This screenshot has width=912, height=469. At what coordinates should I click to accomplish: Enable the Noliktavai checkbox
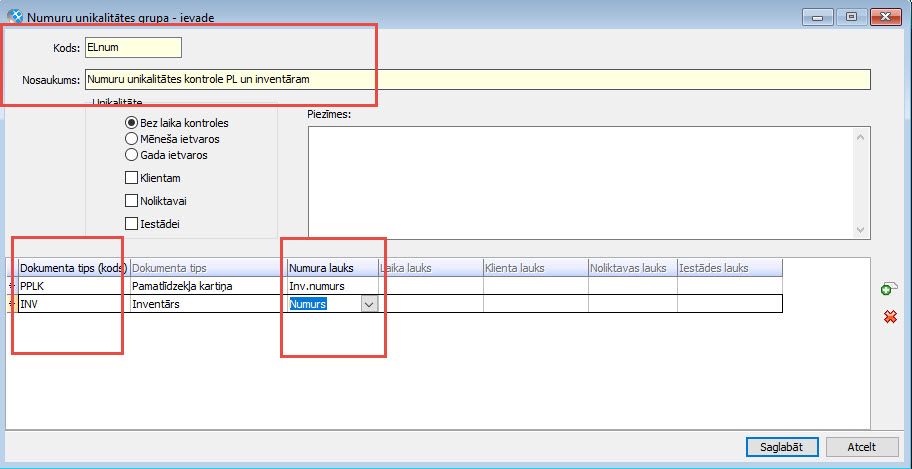tap(131, 201)
